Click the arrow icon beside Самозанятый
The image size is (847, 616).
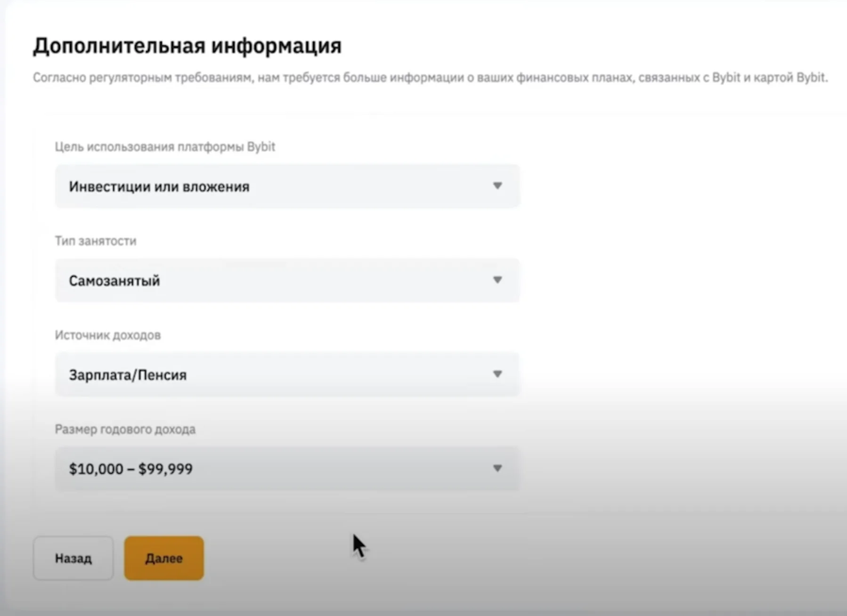tap(497, 280)
